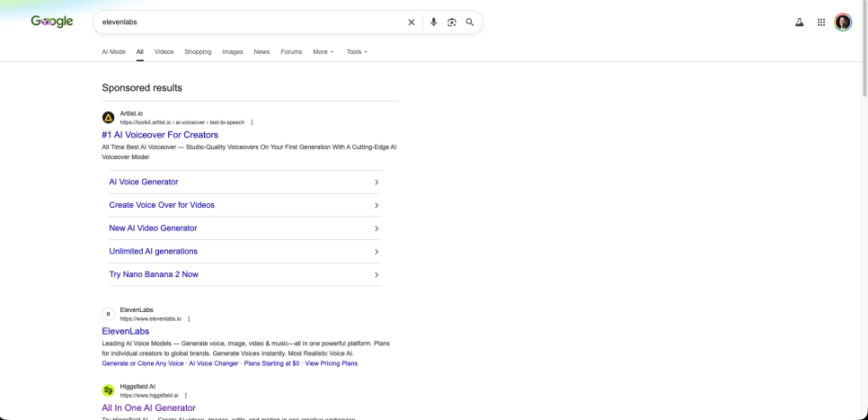The height and width of the screenshot is (420, 868).
Task: Click the Higgsfield AI site name
Action: coord(137,386)
